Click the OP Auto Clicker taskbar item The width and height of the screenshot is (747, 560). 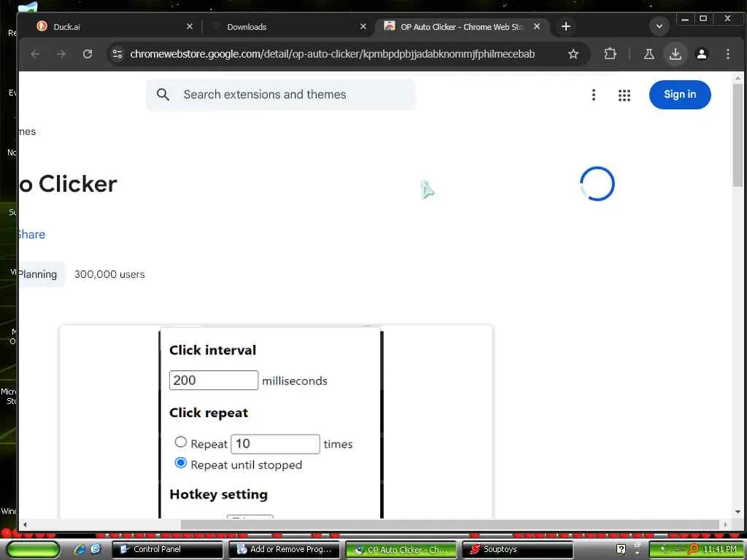(401, 549)
